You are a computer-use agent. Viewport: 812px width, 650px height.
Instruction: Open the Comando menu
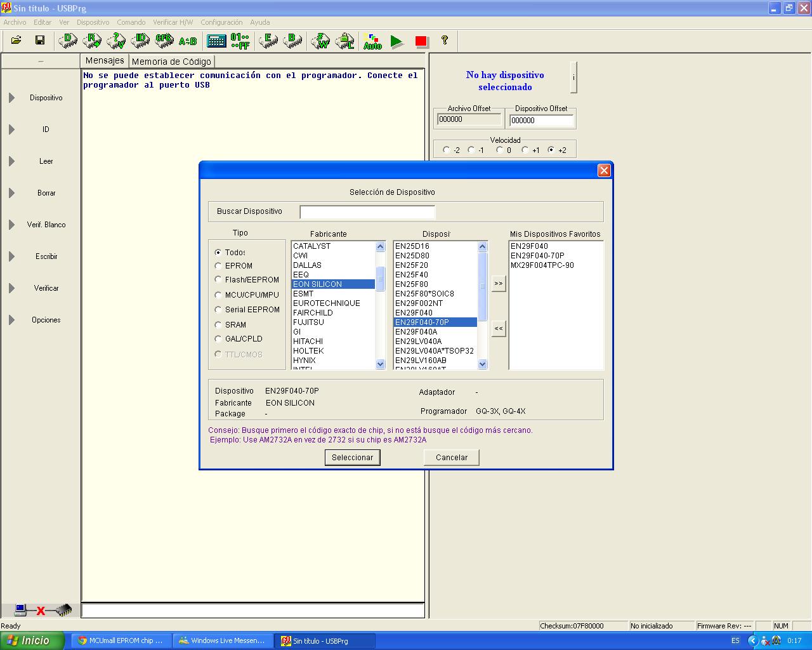131,22
